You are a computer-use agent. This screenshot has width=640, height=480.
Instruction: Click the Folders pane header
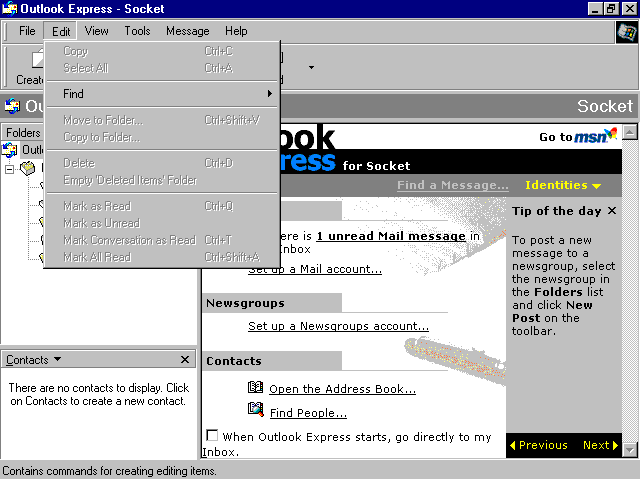click(22, 133)
